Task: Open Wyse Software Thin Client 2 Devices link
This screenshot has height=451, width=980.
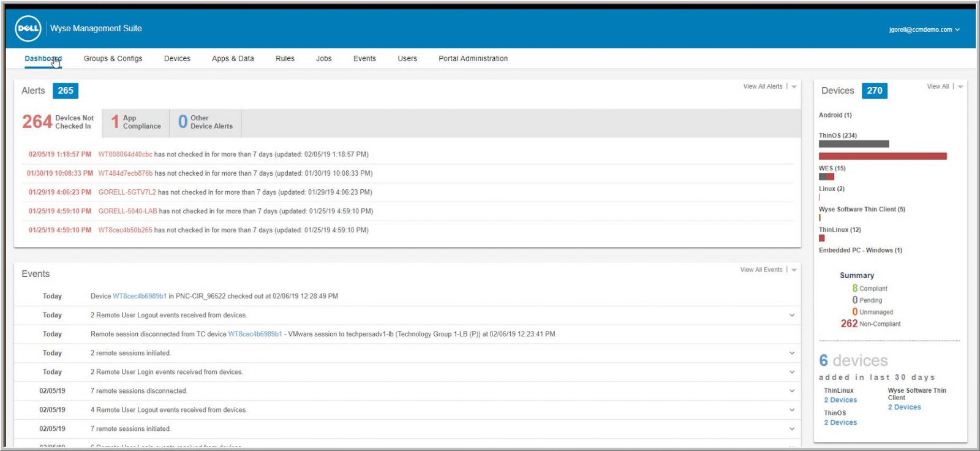Action: tap(905, 407)
